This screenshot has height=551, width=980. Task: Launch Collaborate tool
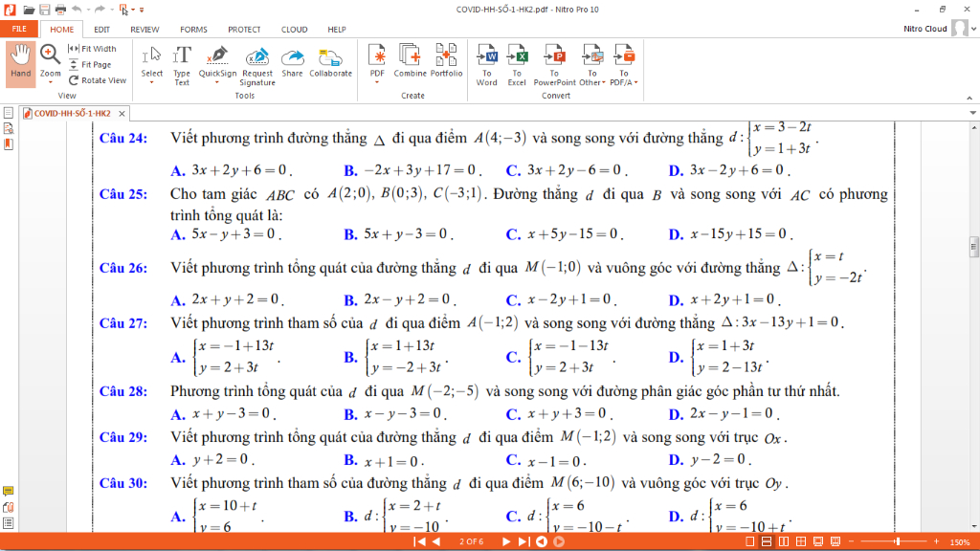coord(330,61)
